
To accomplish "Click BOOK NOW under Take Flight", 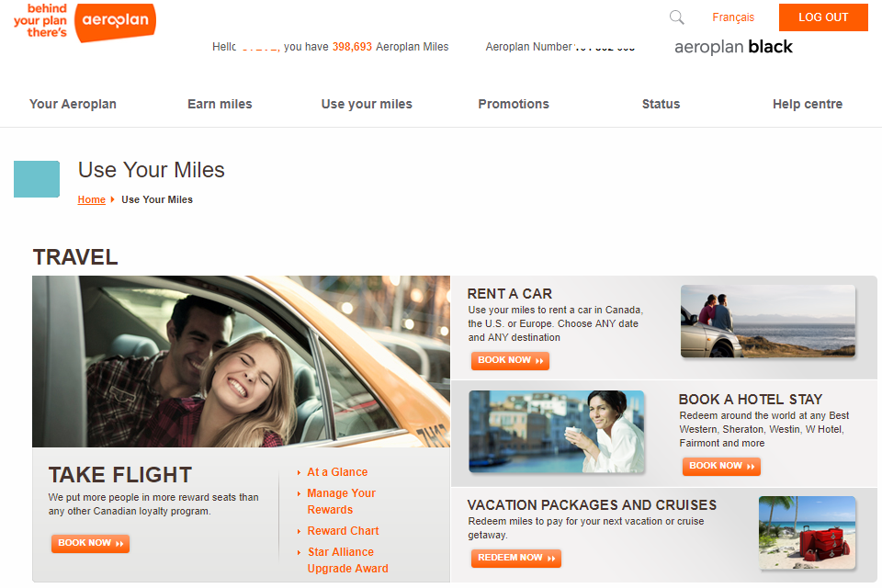I will tap(91, 544).
